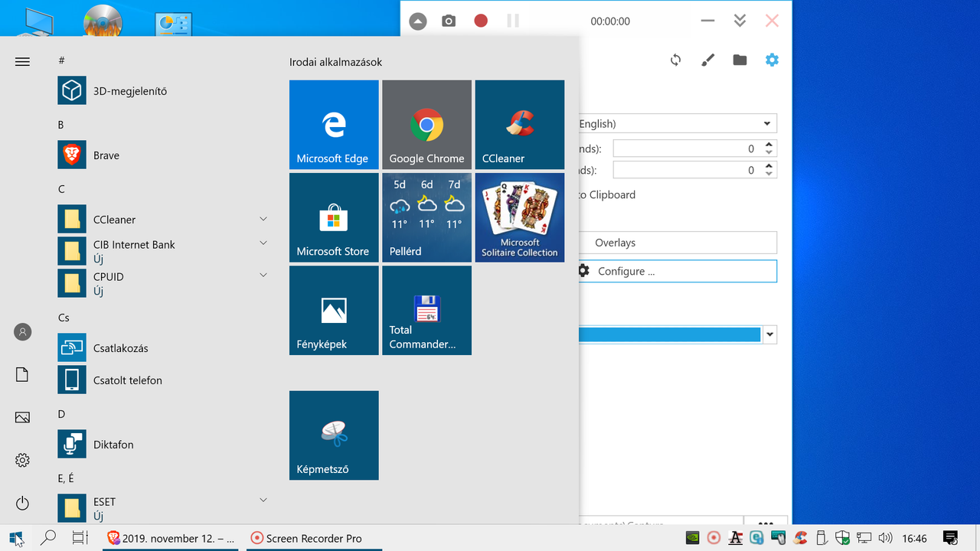Open Windows Security from the tray shield icon

pyautogui.click(x=841, y=538)
